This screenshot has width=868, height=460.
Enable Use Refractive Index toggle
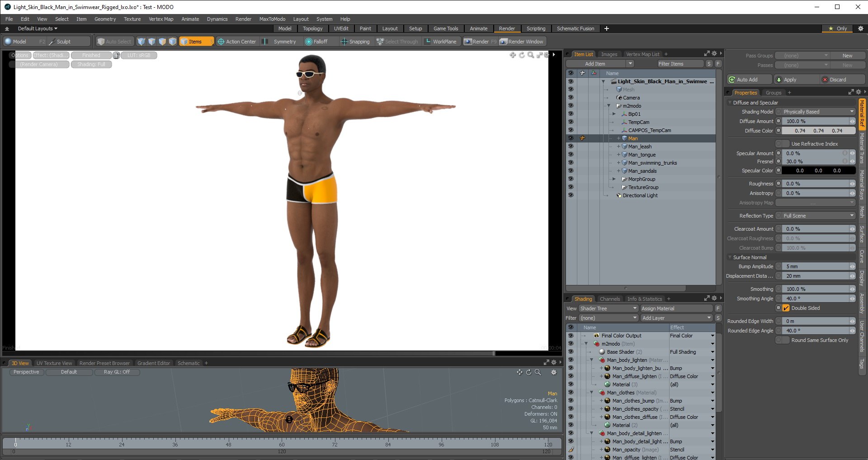click(x=783, y=144)
